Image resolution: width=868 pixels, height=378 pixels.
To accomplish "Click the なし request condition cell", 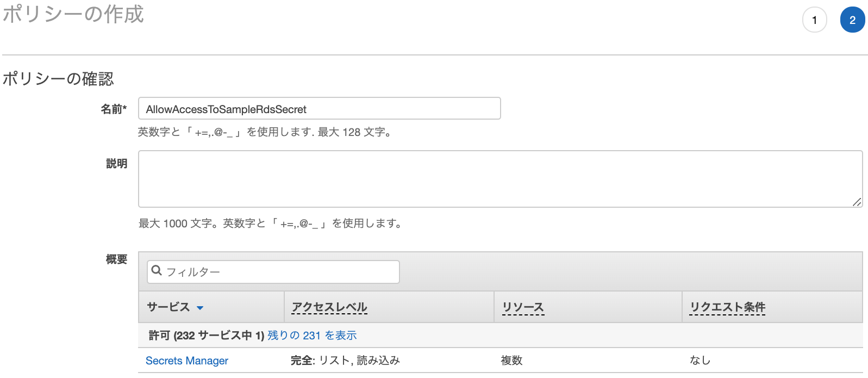I will [701, 361].
